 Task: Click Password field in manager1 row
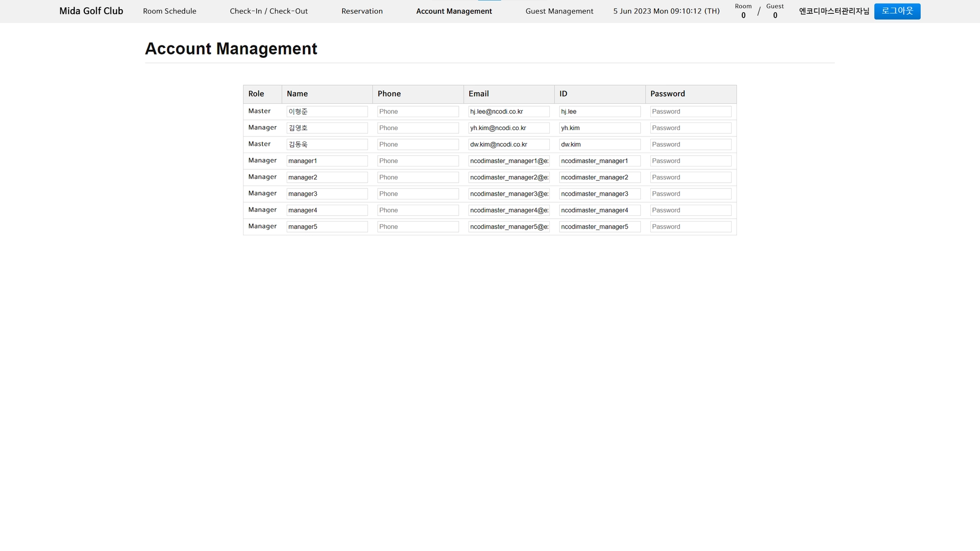point(690,161)
